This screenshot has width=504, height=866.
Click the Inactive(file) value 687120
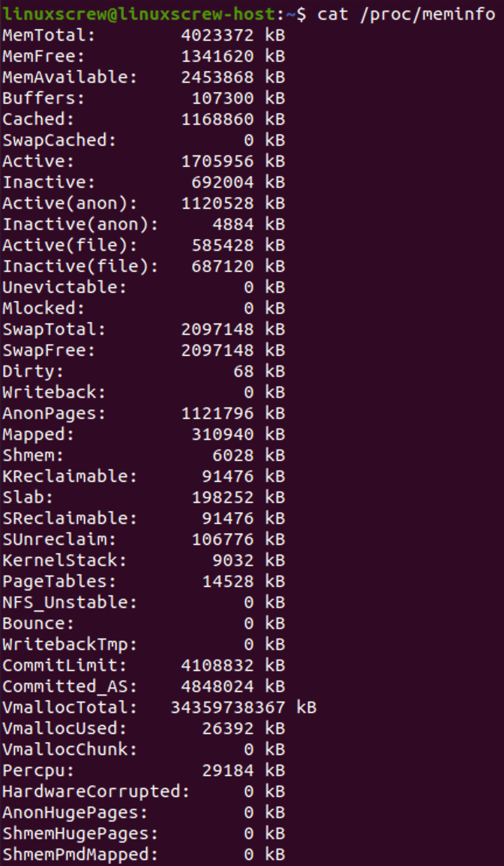coord(223,266)
